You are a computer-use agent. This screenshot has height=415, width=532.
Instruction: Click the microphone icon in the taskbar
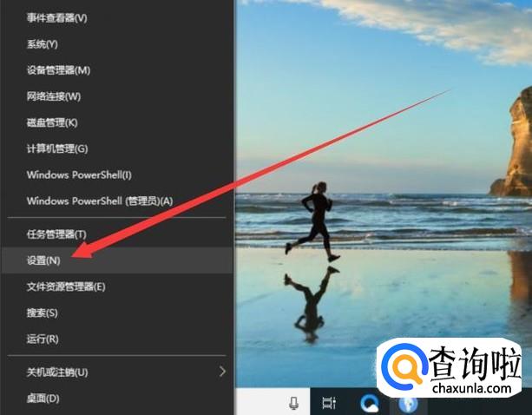tap(293, 403)
